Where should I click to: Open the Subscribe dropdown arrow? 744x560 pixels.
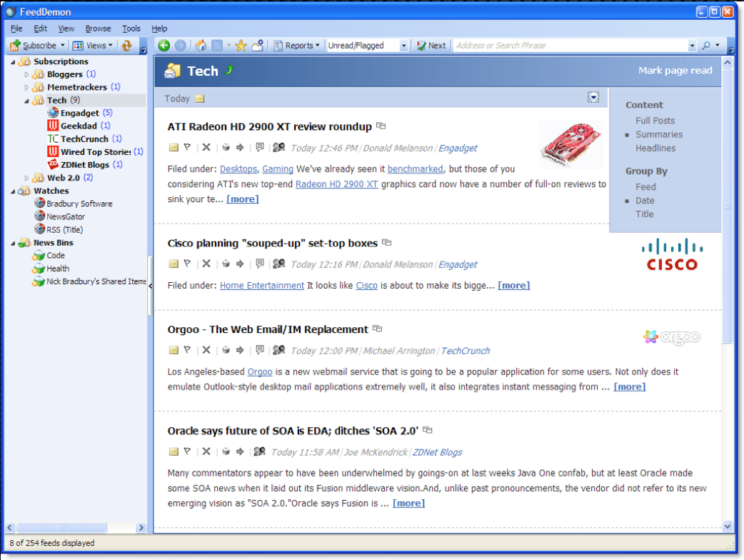tap(62, 46)
